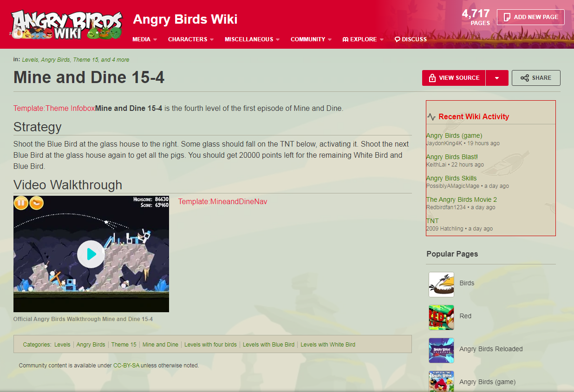
Task: Click the Share icon button
Action: 536,78
